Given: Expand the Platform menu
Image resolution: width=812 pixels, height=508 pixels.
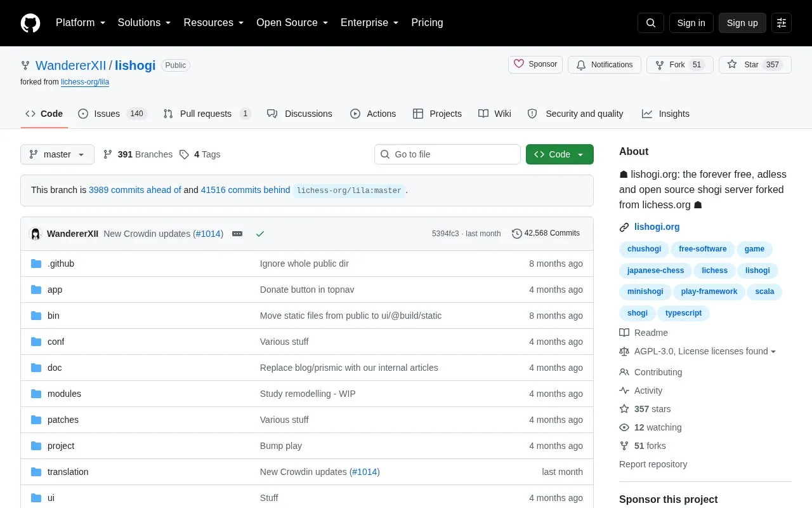Looking at the screenshot, I should coord(81,23).
